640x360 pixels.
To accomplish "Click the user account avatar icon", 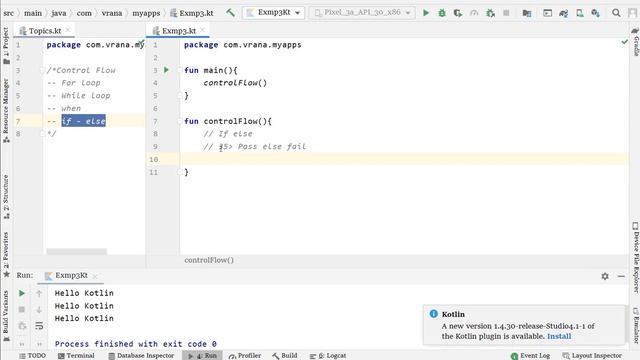I will pos(632,13).
